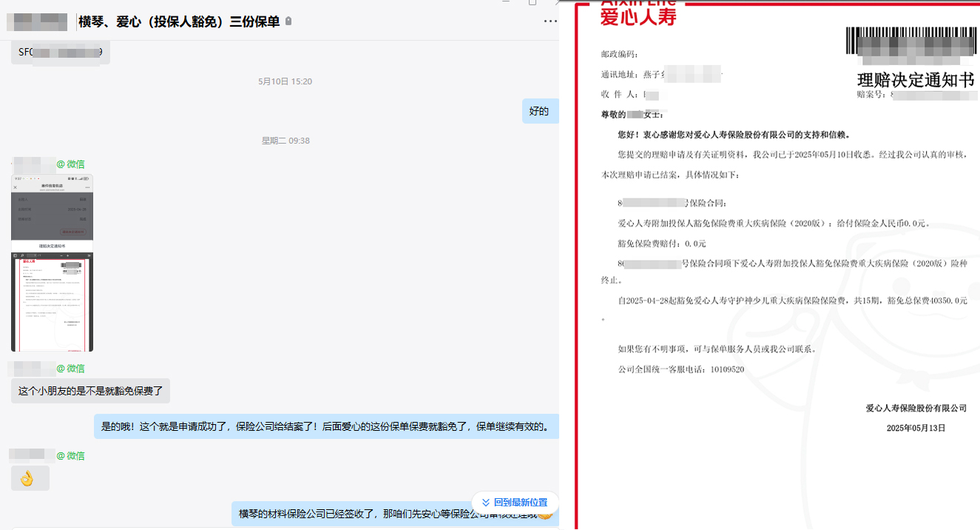Click the chat title 横琴、爱心（投保人豁免）三份保单
The image size is (980, 530).
point(179,21)
